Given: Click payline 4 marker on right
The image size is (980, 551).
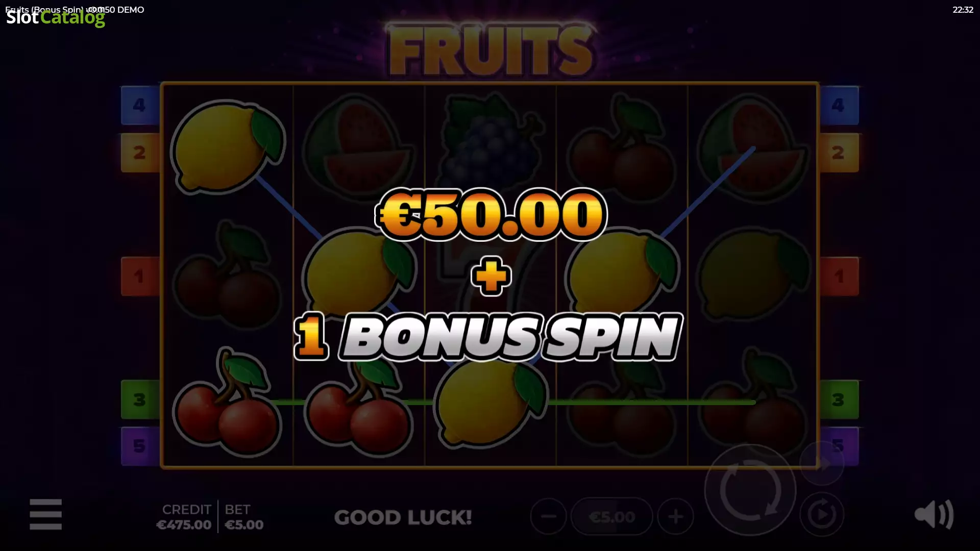Looking at the screenshot, I should pos(839,105).
